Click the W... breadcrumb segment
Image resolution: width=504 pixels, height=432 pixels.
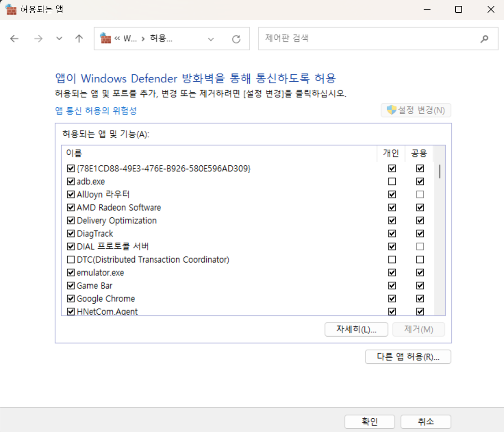coord(130,38)
